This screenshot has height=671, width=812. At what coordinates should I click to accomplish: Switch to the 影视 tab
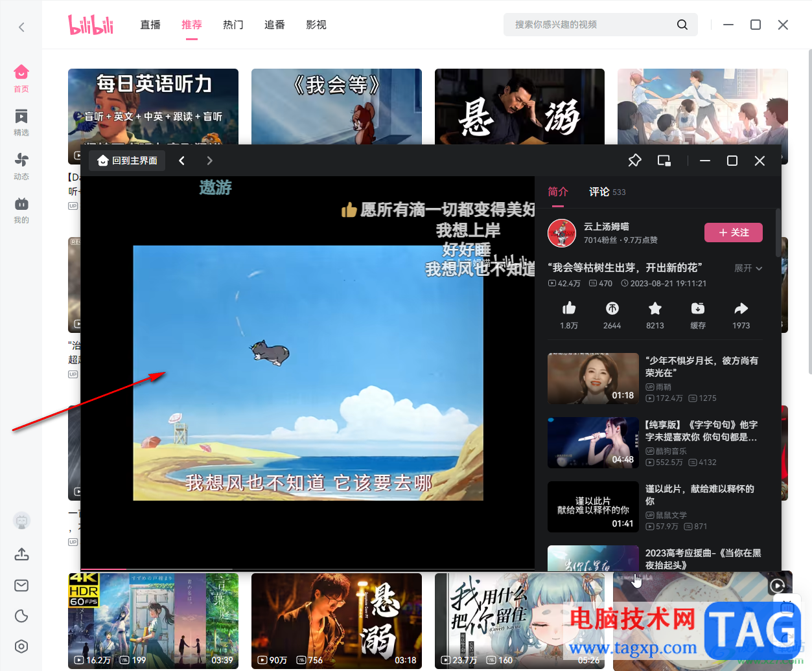316,25
